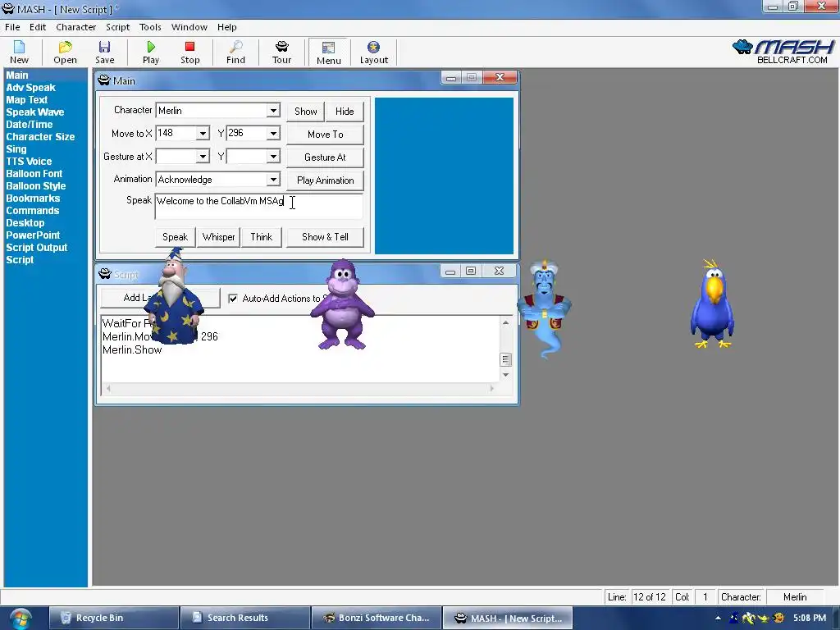Viewport: 840px width, 630px height.
Task: Click the Play Animation button
Action: pyautogui.click(x=325, y=180)
